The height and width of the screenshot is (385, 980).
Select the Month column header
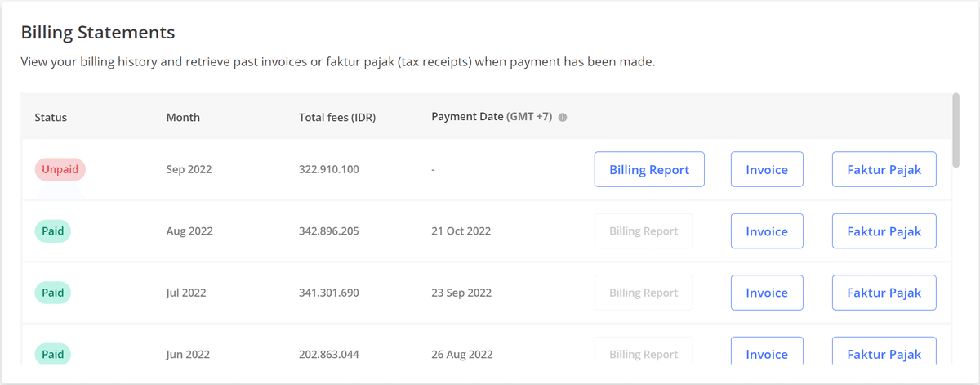click(183, 117)
